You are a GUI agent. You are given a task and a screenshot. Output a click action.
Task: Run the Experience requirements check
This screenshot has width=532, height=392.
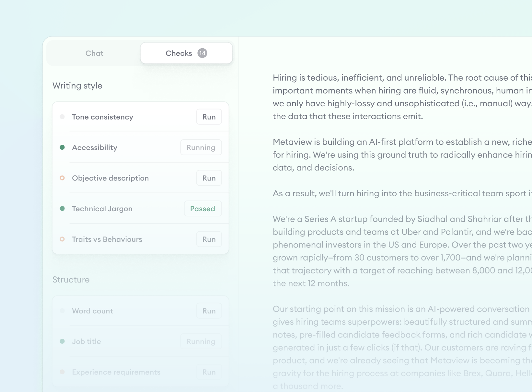209,372
